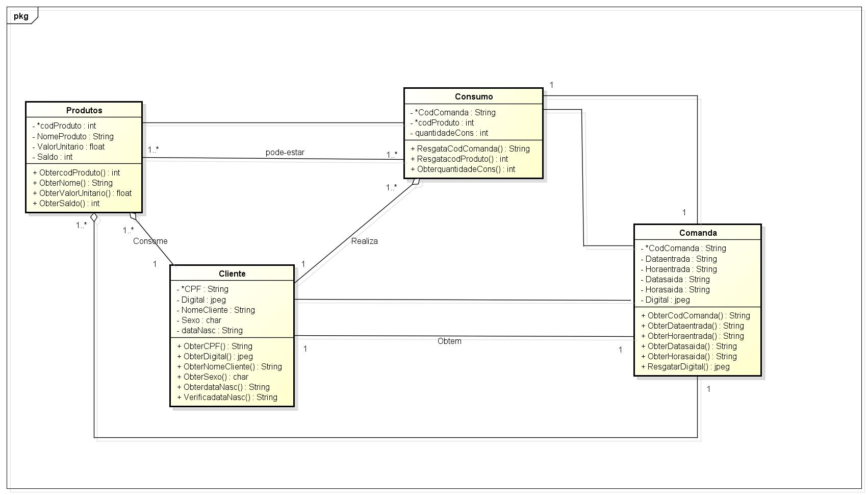868x495 pixels.
Task: Select the Comanda class title
Action: click(x=698, y=233)
